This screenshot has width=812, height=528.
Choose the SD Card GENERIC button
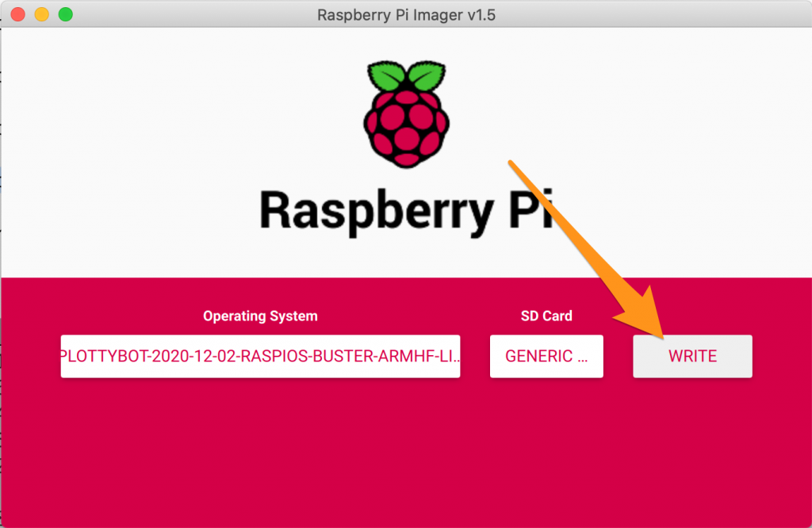pyautogui.click(x=546, y=356)
